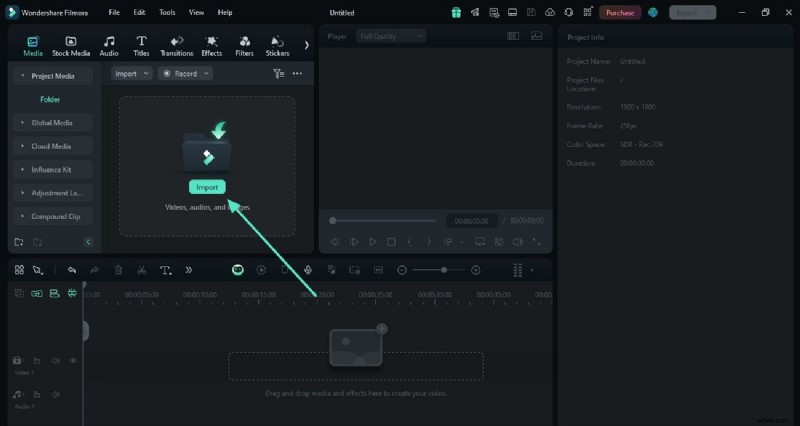Image resolution: width=800 pixels, height=426 pixels.
Task: Enter fullscreen preview mode
Action: coord(537,242)
